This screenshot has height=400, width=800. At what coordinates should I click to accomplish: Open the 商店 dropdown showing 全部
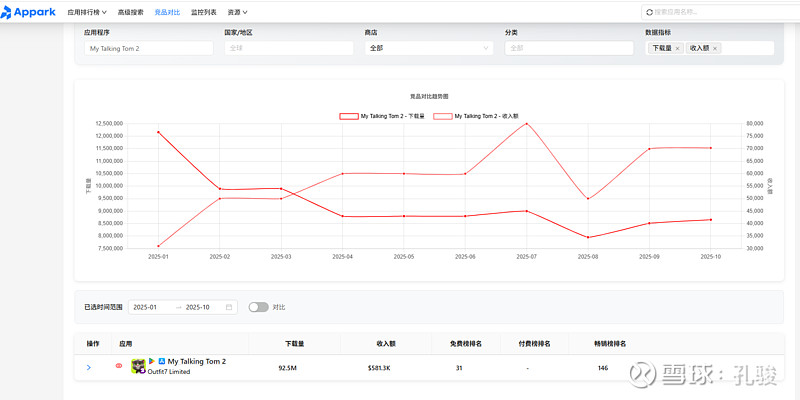[429, 48]
